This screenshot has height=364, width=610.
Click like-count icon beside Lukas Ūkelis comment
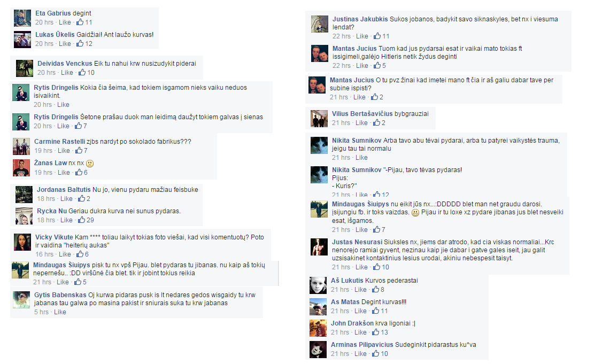click(x=80, y=43)
